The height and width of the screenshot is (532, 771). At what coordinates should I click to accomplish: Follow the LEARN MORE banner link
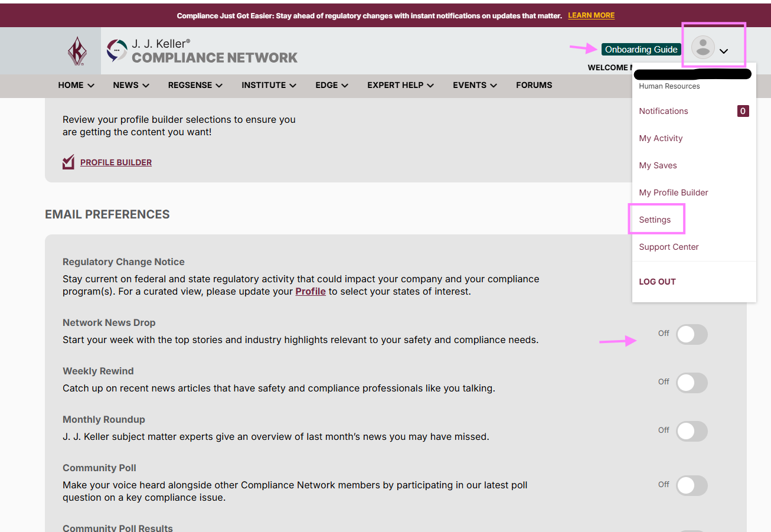(x=591, y=15)
